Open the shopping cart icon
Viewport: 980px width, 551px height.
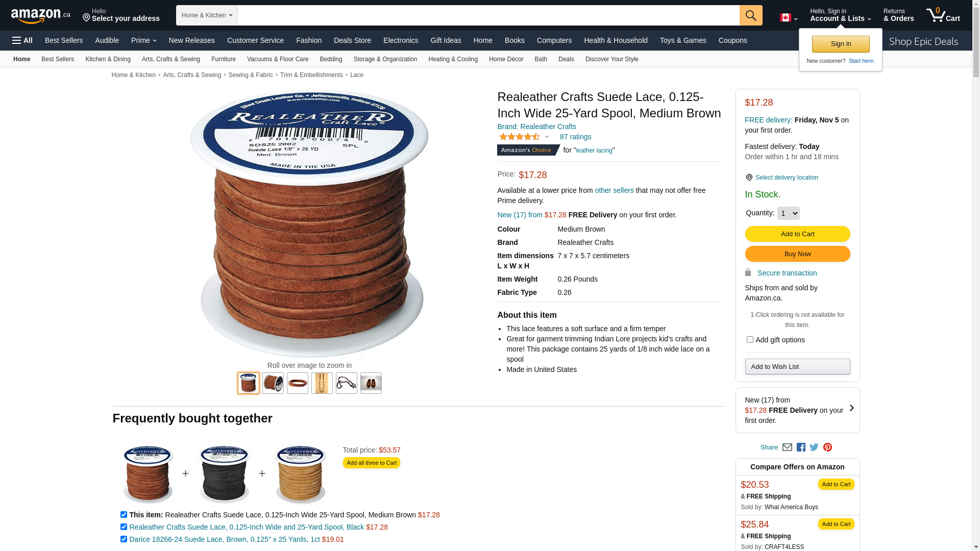pos(943,15)
